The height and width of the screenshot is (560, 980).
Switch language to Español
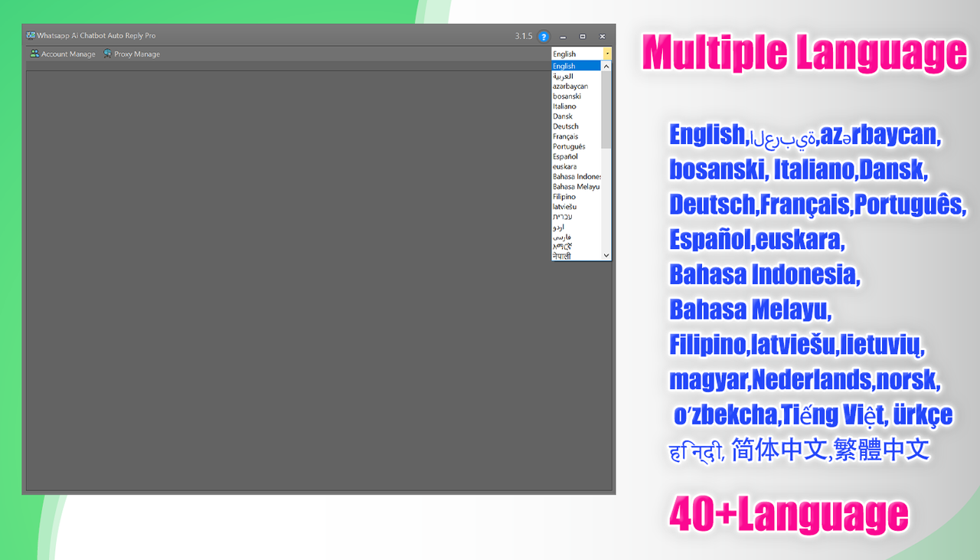(x=577, y=156)
